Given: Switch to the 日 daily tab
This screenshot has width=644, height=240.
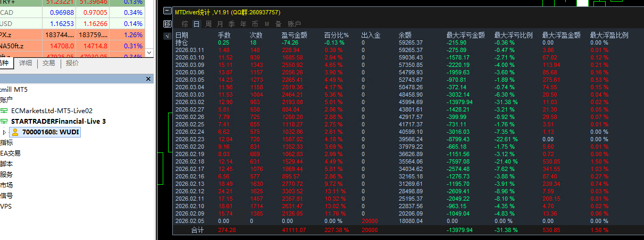Looking at the screenshot, I should point(197,24).
